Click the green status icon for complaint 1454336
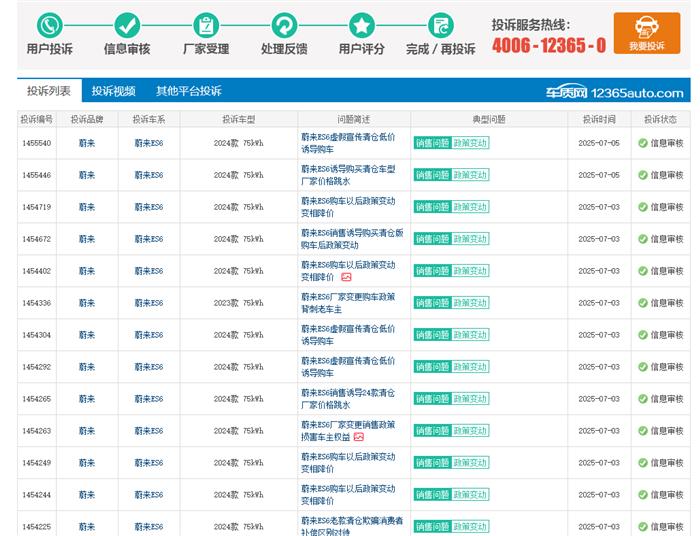This screenshot has width=700, height=536. pyautogui.click(x=643, y=303)
